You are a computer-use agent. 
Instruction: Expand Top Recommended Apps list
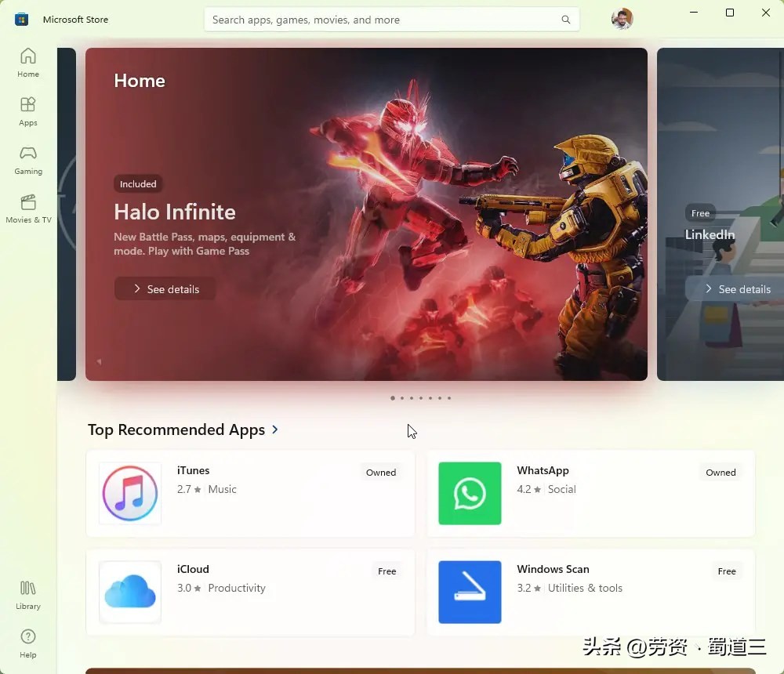click(275, 429)
